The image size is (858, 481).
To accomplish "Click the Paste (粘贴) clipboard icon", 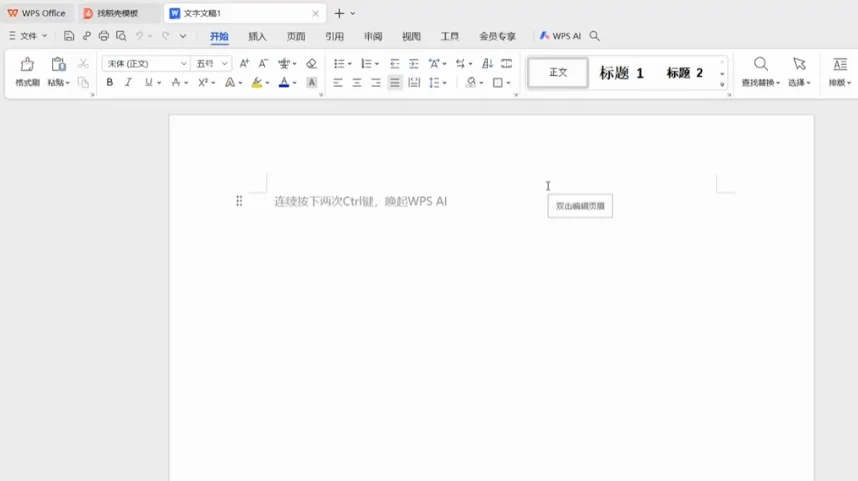I will click(58, 65).
